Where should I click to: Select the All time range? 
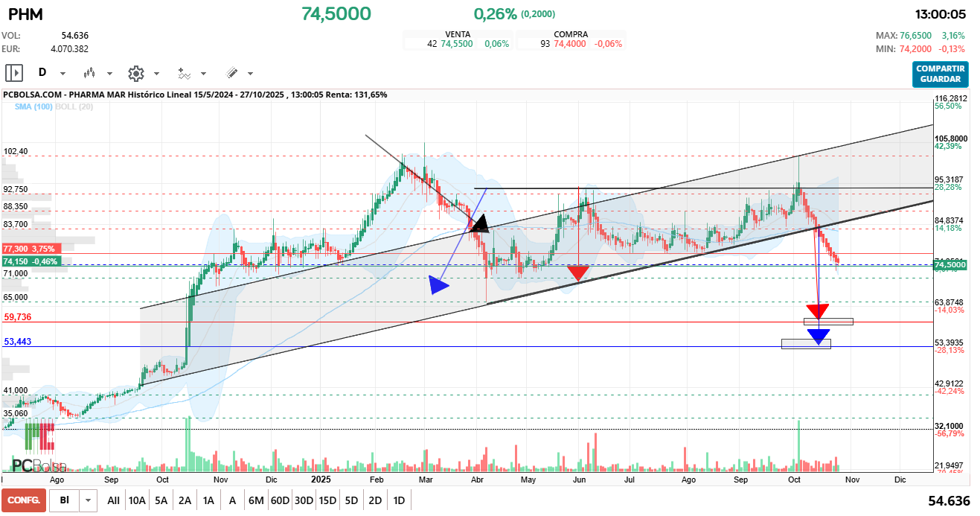(x=113, y=500)
